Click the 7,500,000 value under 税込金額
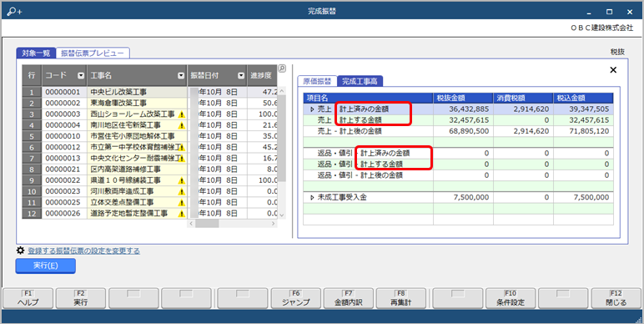The height and width of the screenshot is (324, 644). pyautogui.click(x=591, y=198)
